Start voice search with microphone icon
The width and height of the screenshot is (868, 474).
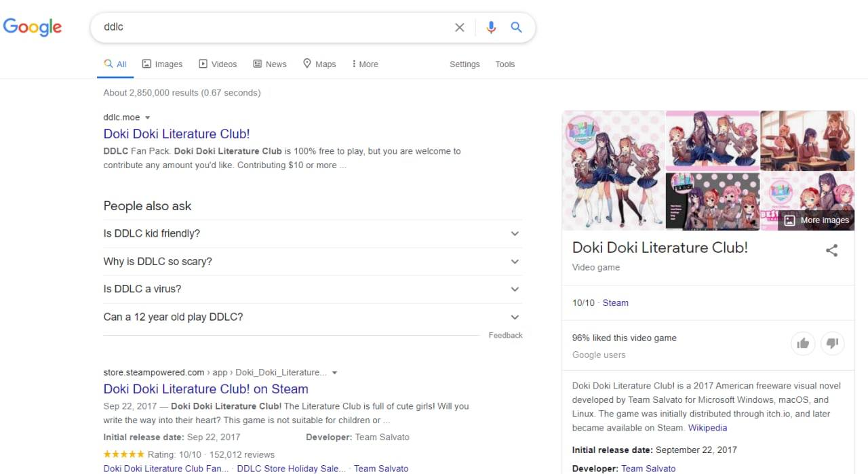[491, 27]
